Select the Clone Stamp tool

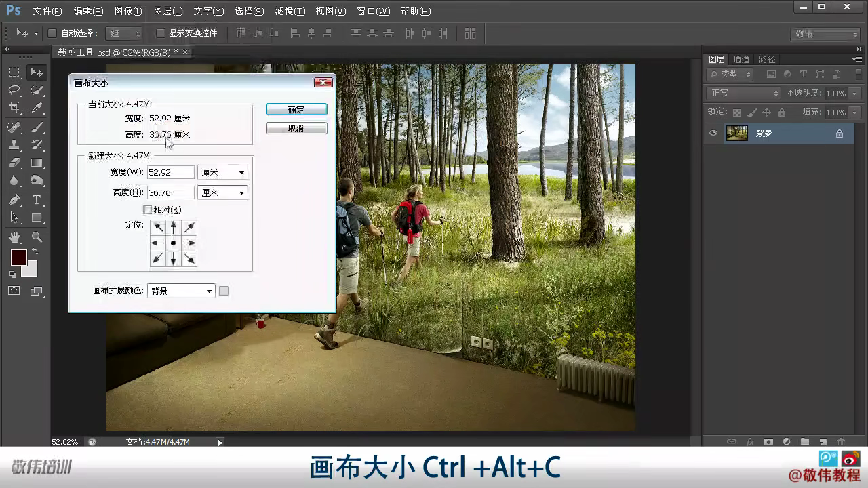pyautogui.click(x=14, y=145)
